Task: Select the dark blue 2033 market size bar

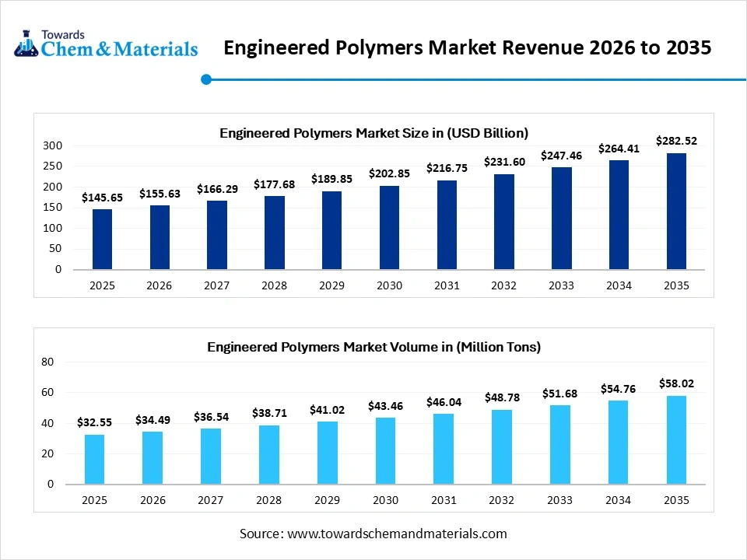Action: 561,219
